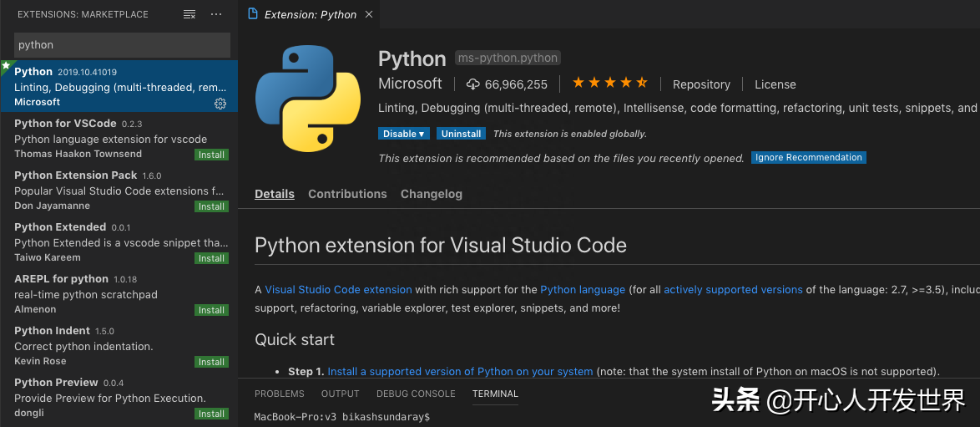The image size is (980, 427).
Task: Open the Disable dropdown button
Action: [x=404, y=134]
